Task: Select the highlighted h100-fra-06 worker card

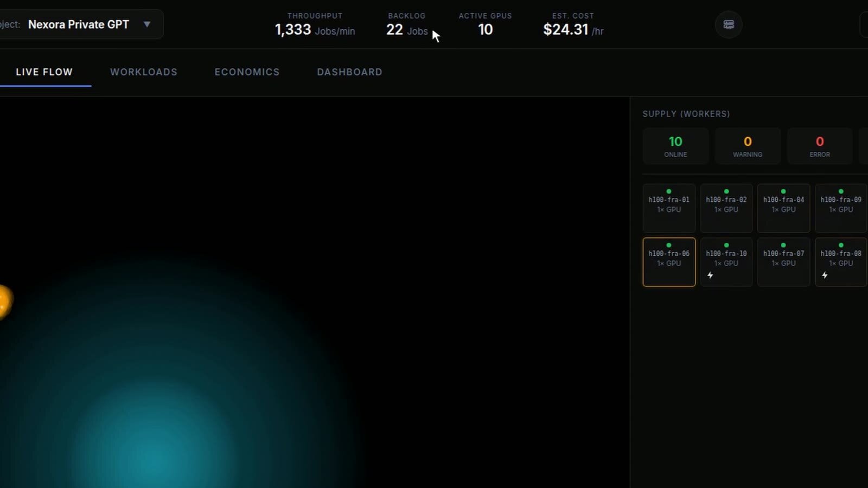Action: point(669,262)
